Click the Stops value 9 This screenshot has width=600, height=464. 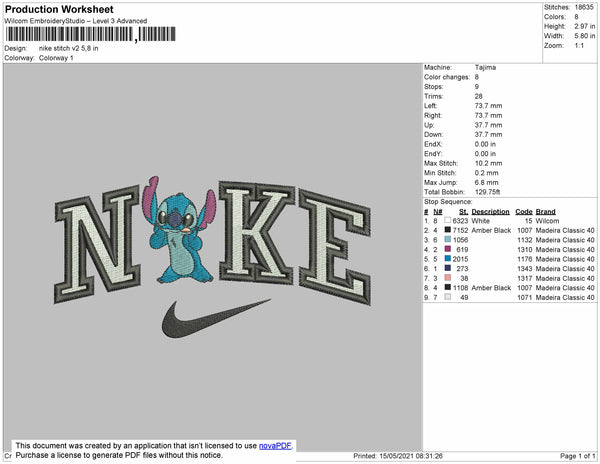477,87
